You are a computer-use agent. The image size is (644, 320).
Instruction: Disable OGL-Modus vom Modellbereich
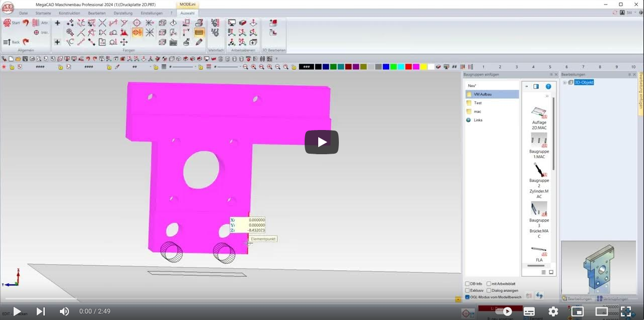(x=467, y=297)
